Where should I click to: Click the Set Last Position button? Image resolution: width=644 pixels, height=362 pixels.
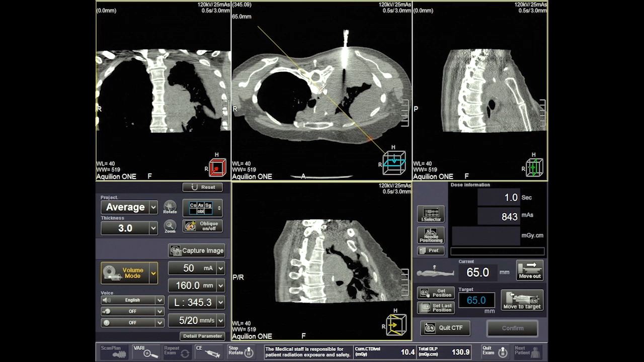[436, 307]
